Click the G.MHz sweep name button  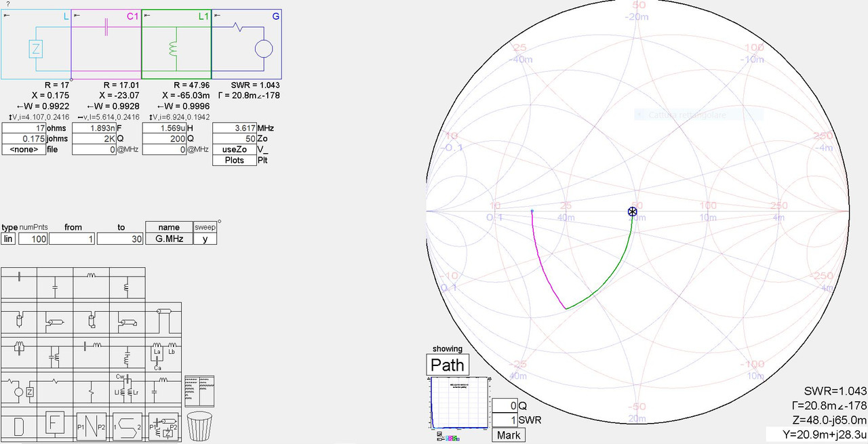click(x=170, y=239)
